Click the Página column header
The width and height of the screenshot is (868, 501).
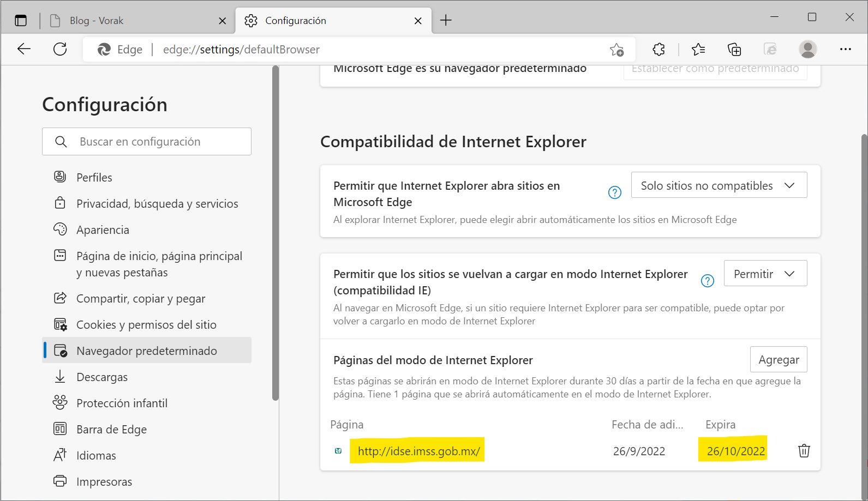tap(347, 425)
